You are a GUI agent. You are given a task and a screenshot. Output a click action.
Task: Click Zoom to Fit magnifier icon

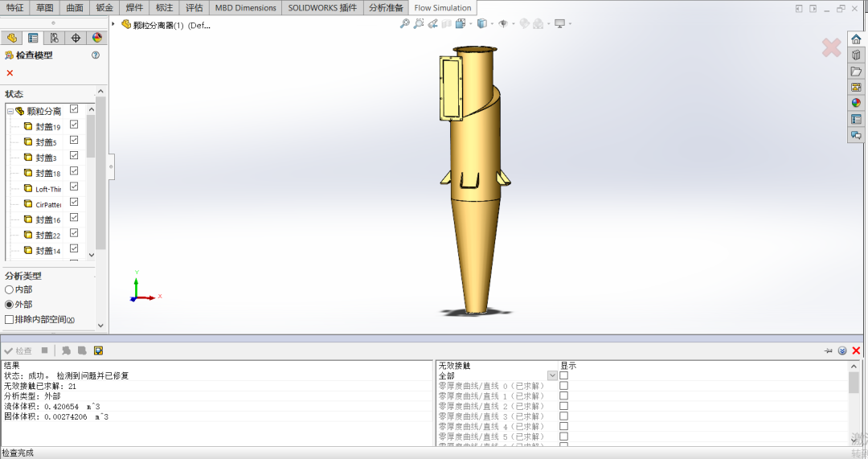(x=404, y=24)
